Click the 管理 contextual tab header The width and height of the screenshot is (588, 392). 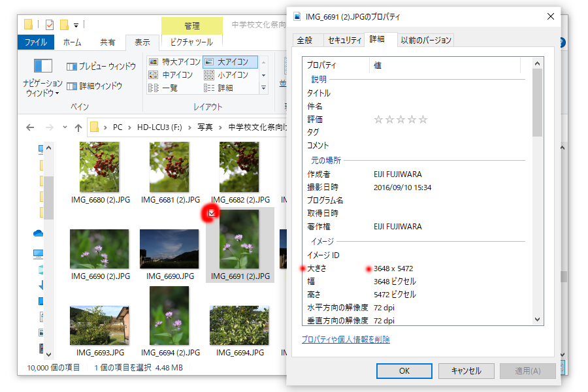[191, 26]
